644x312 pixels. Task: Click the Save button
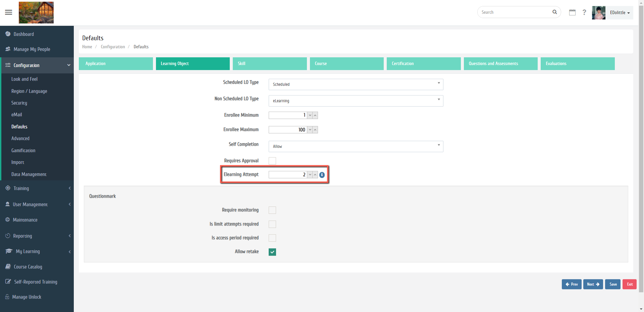[x=613, y=284]
